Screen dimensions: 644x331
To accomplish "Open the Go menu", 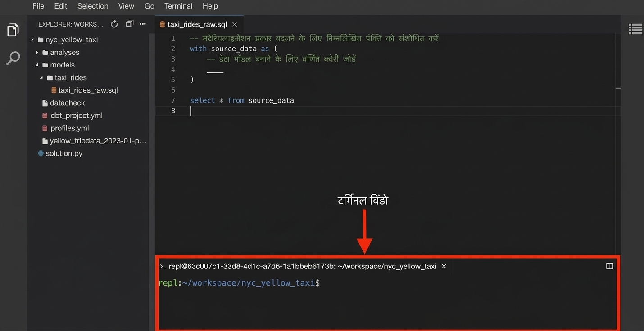I will tap(150, 6).
